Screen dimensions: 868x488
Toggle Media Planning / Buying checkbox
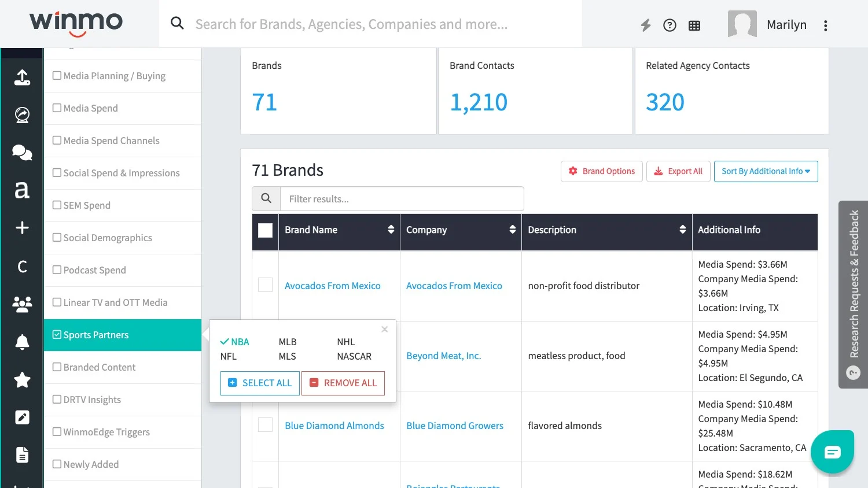click(57, 75)
